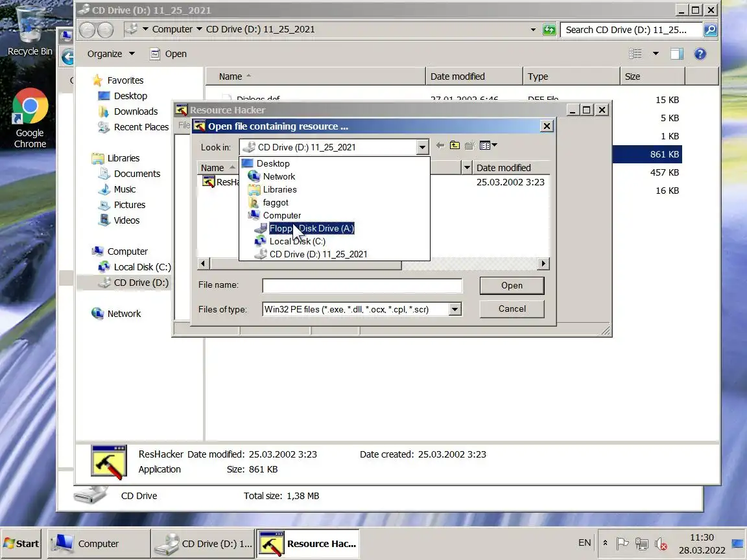
Task: Click the Explorer back navigation button
Action: click(88, 30)
